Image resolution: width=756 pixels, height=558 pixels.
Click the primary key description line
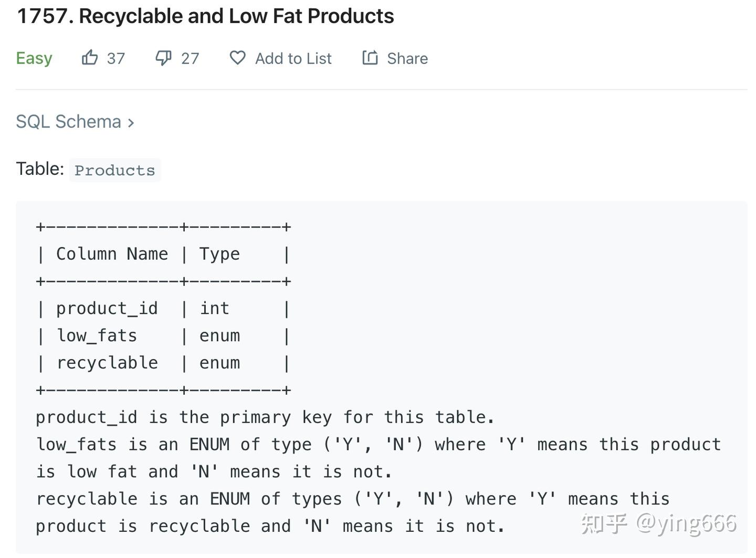click(265, 417)
